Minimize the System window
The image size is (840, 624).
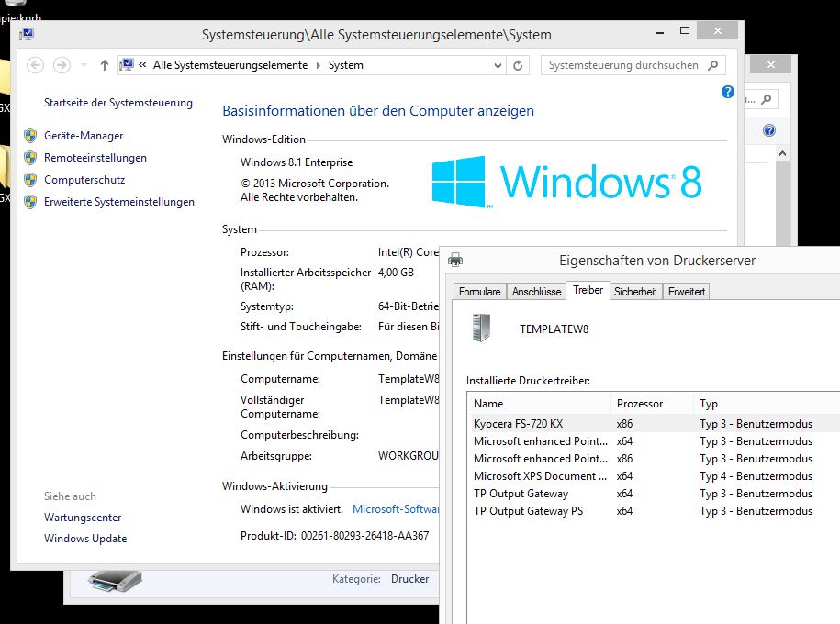660,31
